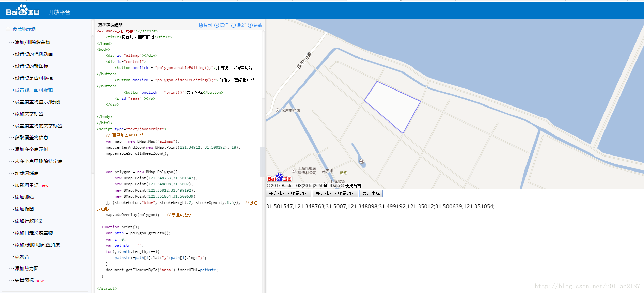Click the 亿琳垂钓园 map marker

pyautogui.click(x=278, y=110)
